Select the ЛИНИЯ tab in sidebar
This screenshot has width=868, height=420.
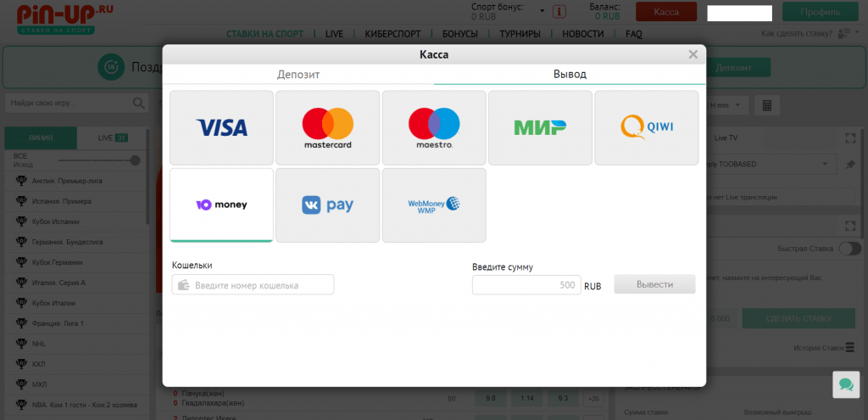(41, 137)
